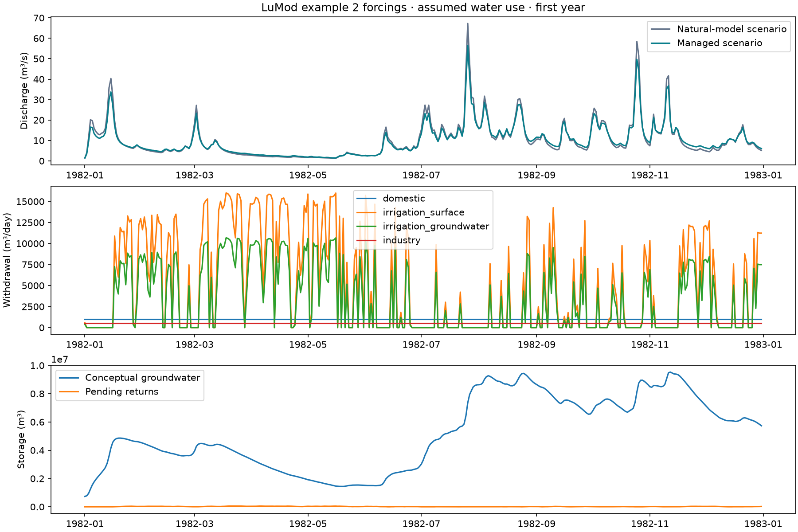Click the "15000" tick on withdrawal axis
Image resolution: width=798 pixels, height=532 pixels.
tap(30, 202)
